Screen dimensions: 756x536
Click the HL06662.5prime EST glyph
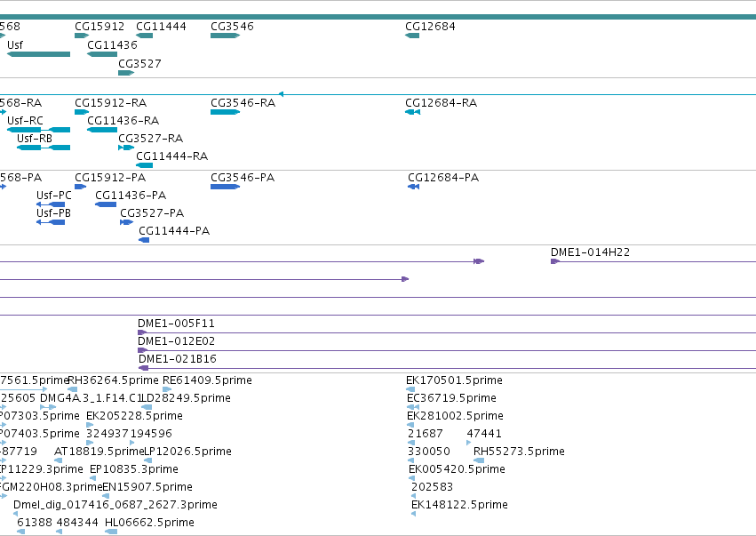click(111, 532)
